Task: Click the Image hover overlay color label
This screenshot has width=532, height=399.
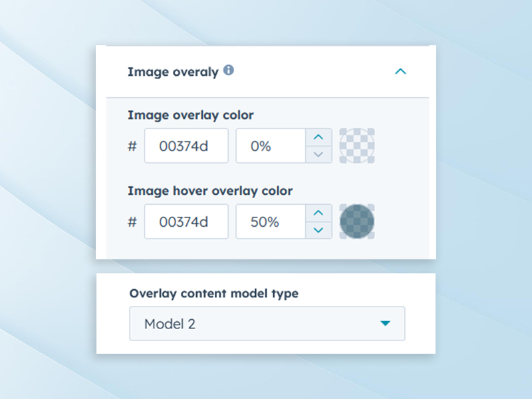Action: click(210, 191)
